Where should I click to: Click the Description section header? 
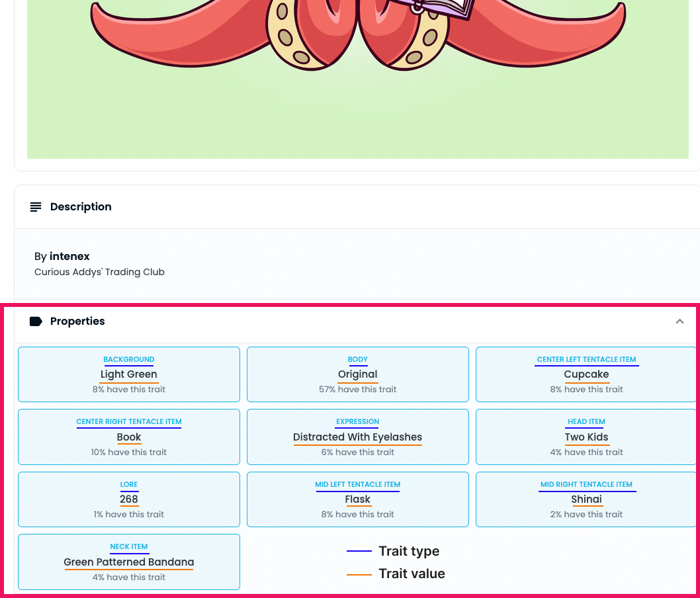(81, 207)
